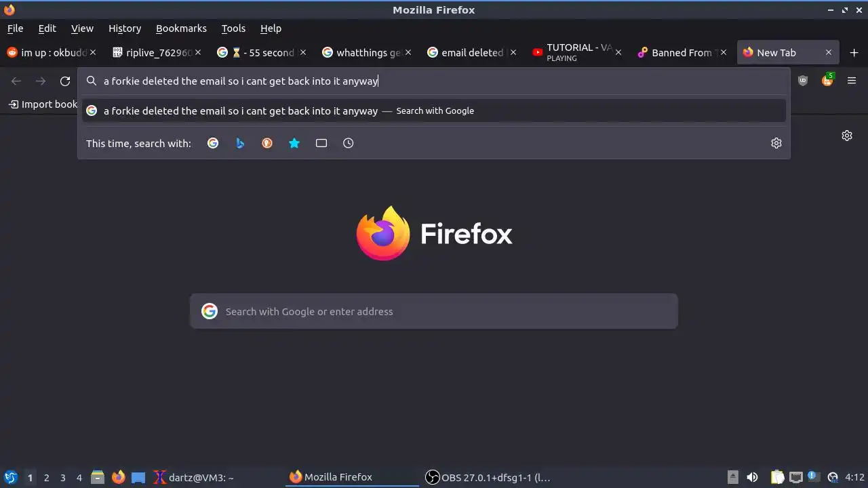Close the 'im up : okbudd' tab
This screenshot has width=868, height=488.
point(93,52)
